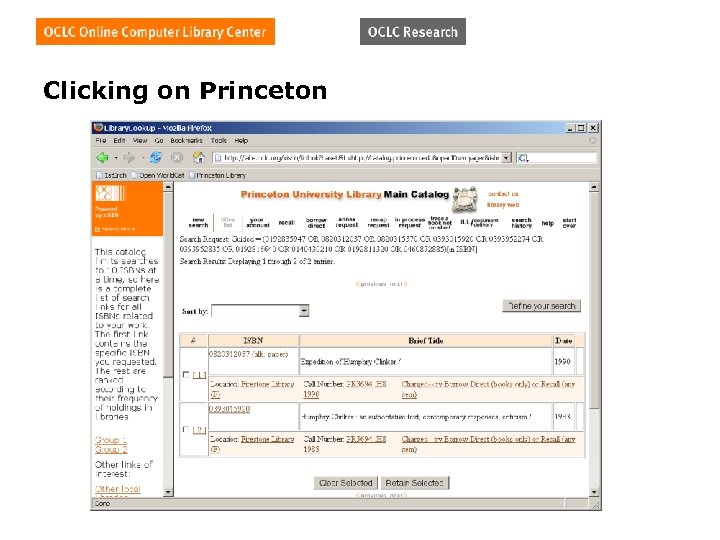This screenshot has height=540, width=720.
Task: Click the Group 1 link in sidebar
Action: point(111,440)
